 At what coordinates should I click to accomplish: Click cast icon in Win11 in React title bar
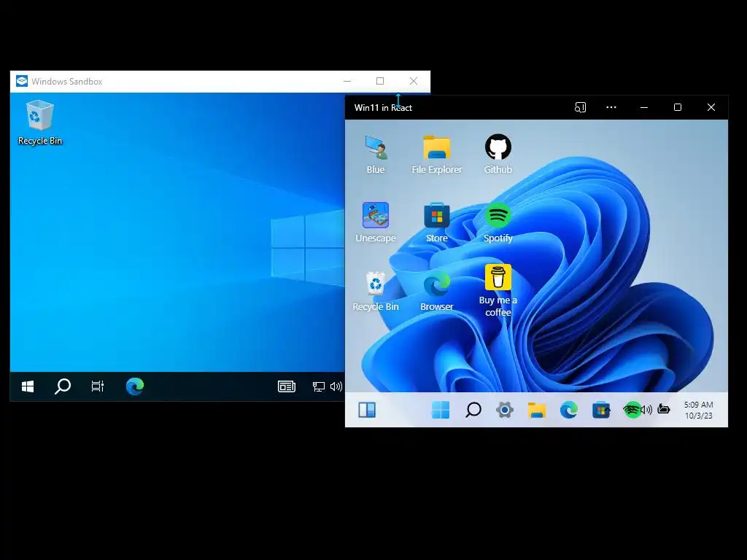pos(580,108)
